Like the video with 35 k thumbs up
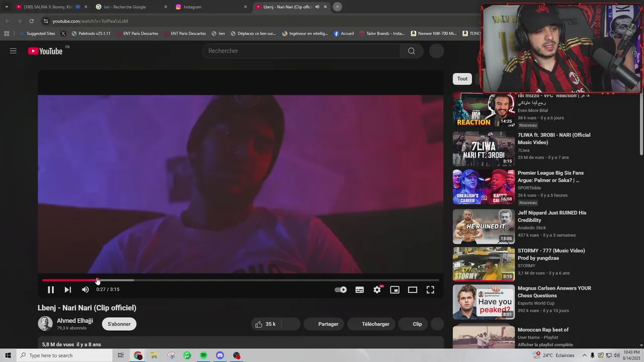 pyautogui.click(x=266, y=324)
